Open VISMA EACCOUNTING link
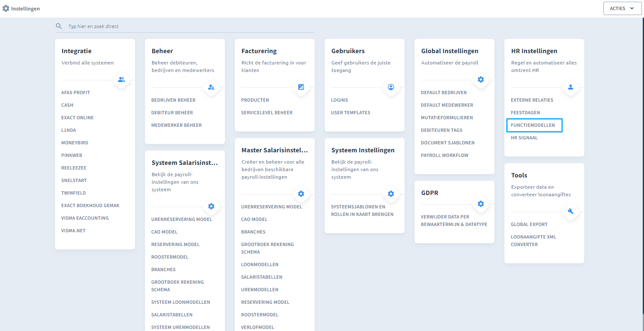Screen dimensions: 644x331 coord(85,218)
